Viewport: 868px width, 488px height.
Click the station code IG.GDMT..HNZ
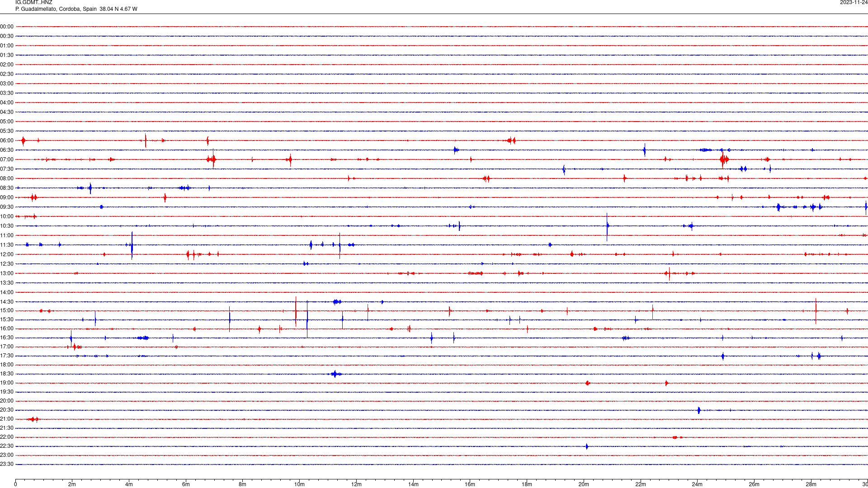click(34, 3)
